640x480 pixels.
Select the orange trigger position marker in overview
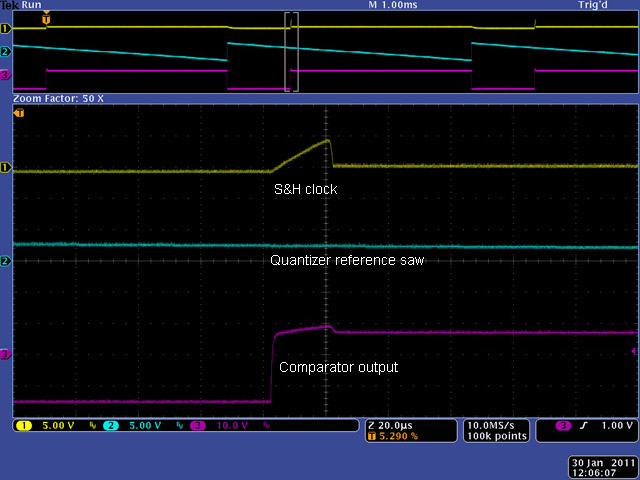pos(45,18)
